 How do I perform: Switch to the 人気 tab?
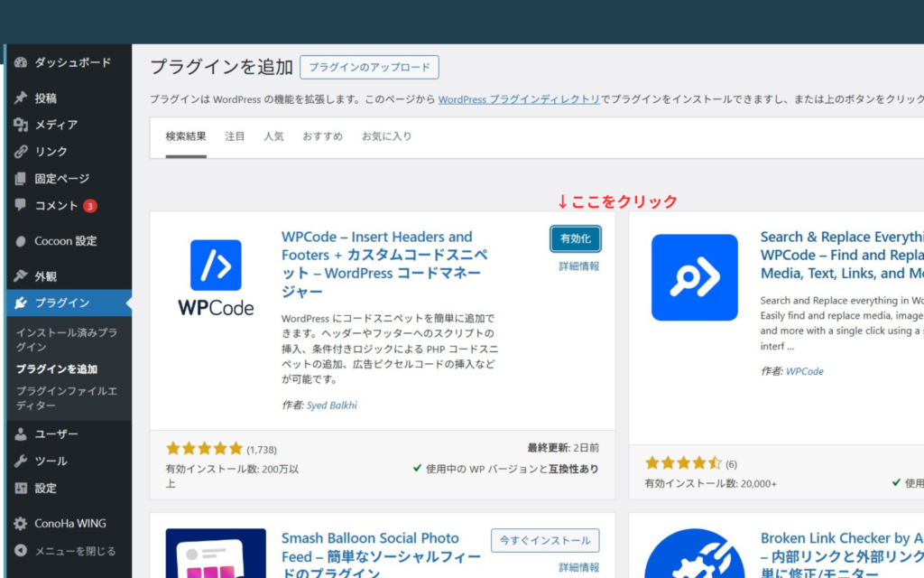coord(274,136)
